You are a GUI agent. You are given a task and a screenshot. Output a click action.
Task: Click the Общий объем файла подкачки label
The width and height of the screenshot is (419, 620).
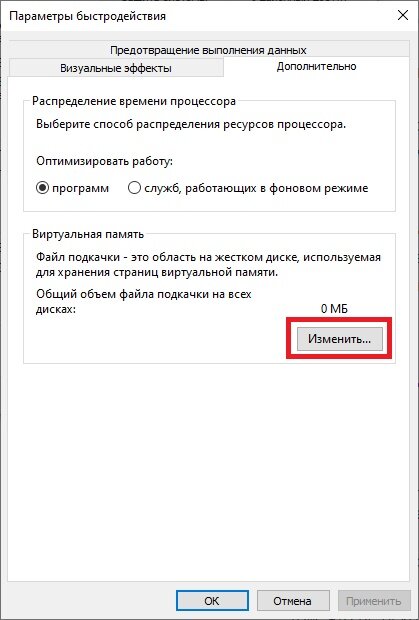click(144, 301)
